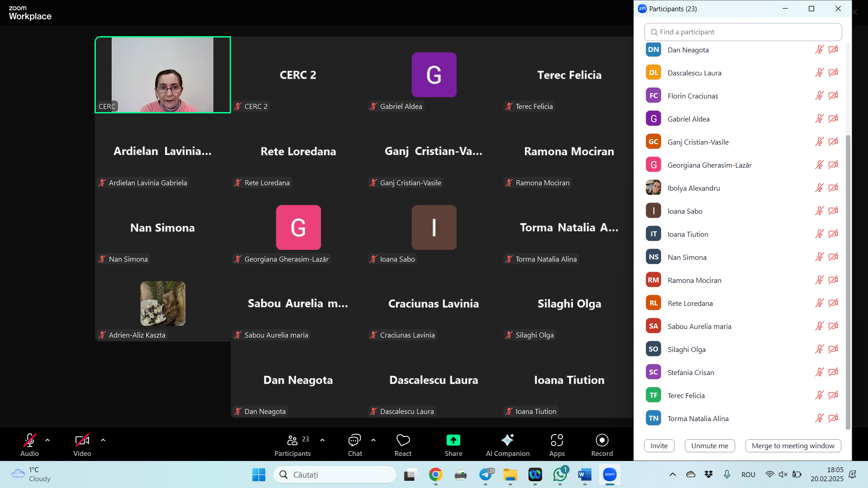The image size is (868, 488).
Task: Expand chat options arrow beside Chat
Action: click(x=373, y=440)
